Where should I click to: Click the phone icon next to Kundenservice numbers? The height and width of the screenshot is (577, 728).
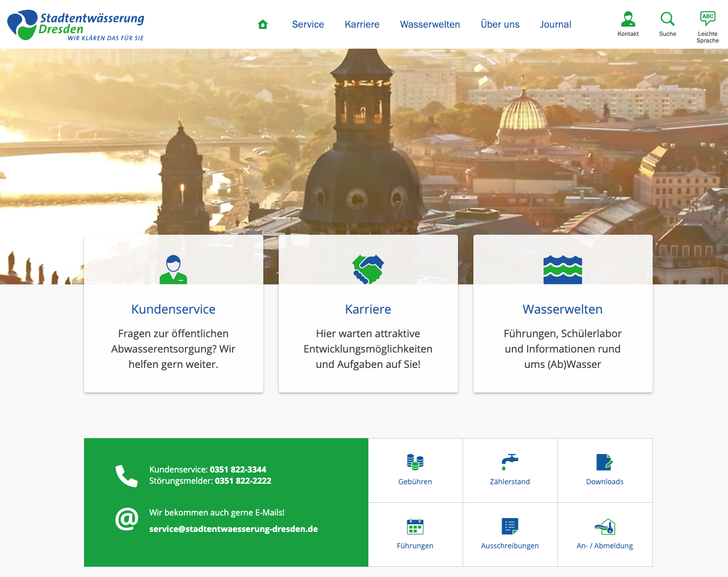click(126, 475)
